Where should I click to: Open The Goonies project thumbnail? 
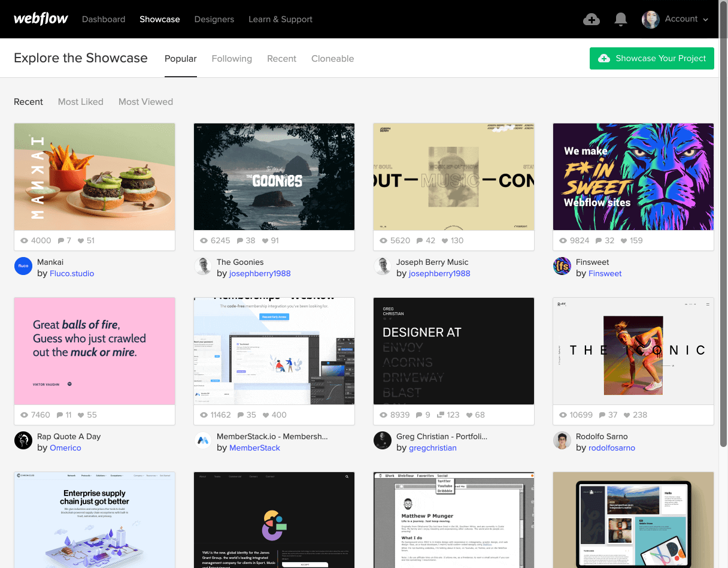(x=274, y=177)
